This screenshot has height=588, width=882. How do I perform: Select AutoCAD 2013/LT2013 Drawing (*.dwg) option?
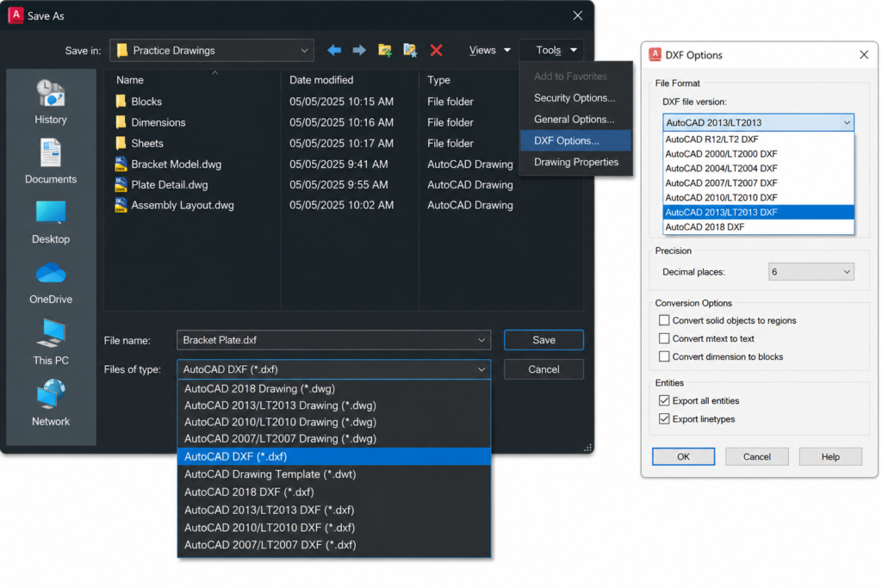point(334,405)
